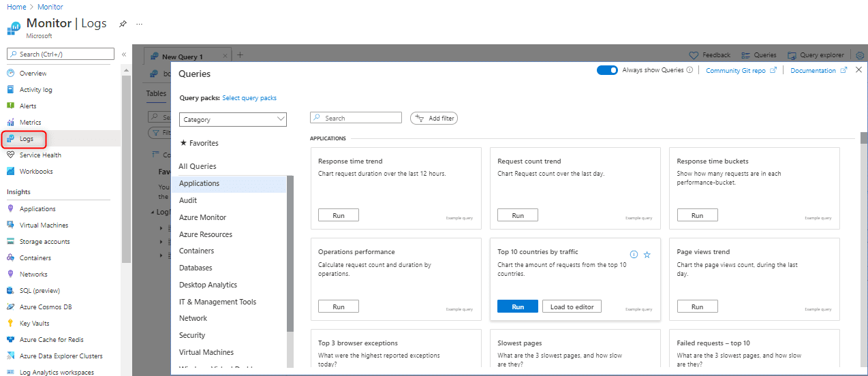This screenshot has width=868, height=376.
Task: Open more options ellipsis next to title
Action: tap(139, 23)
